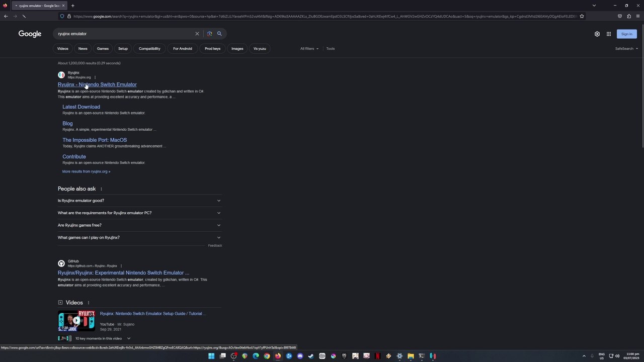Viewport: 644px width, 362px height.
Task: Open the Google apps grid
Action: (x=609, y=34)
